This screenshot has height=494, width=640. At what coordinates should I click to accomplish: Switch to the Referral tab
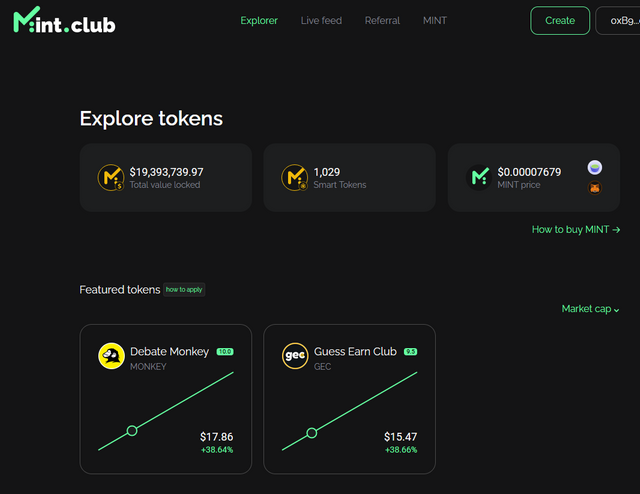pyautogui.click(x=382, y=20)
